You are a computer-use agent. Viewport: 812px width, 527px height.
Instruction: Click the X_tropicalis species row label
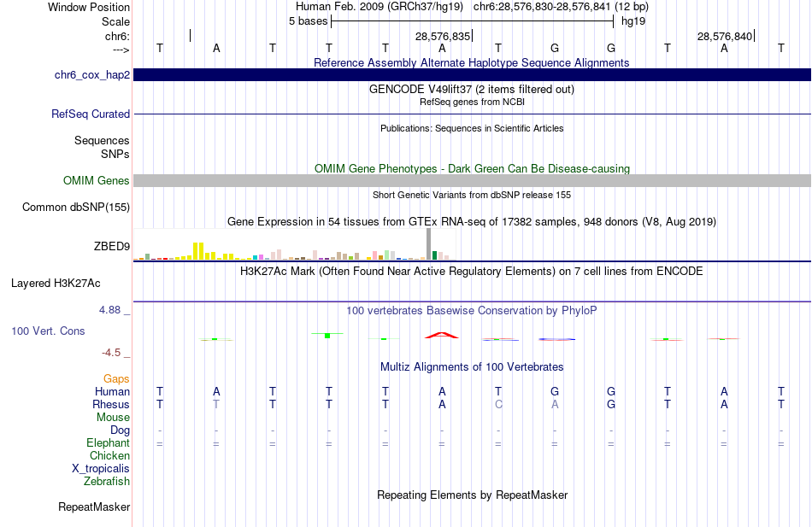[101, 469]
